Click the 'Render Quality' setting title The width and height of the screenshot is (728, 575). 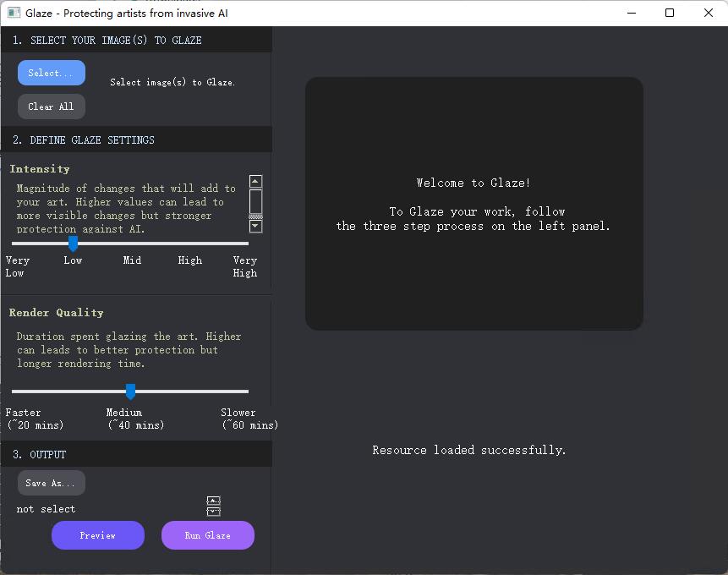tap(56, 313)
